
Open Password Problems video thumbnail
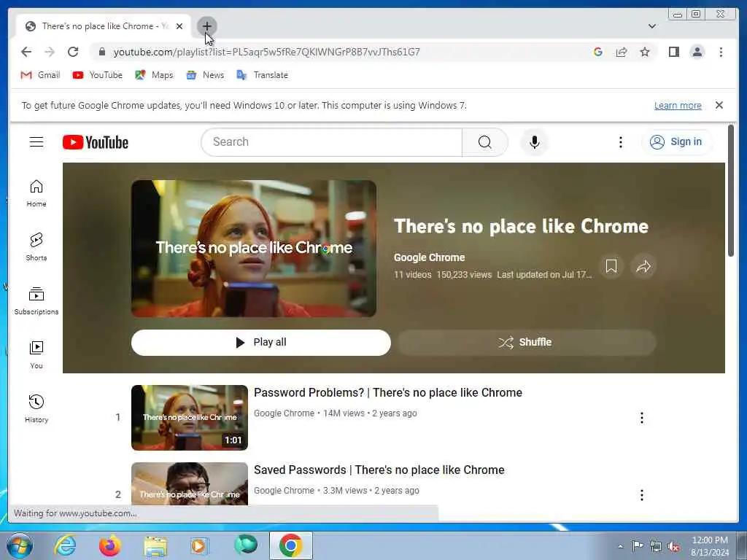[x=190, y=418]
